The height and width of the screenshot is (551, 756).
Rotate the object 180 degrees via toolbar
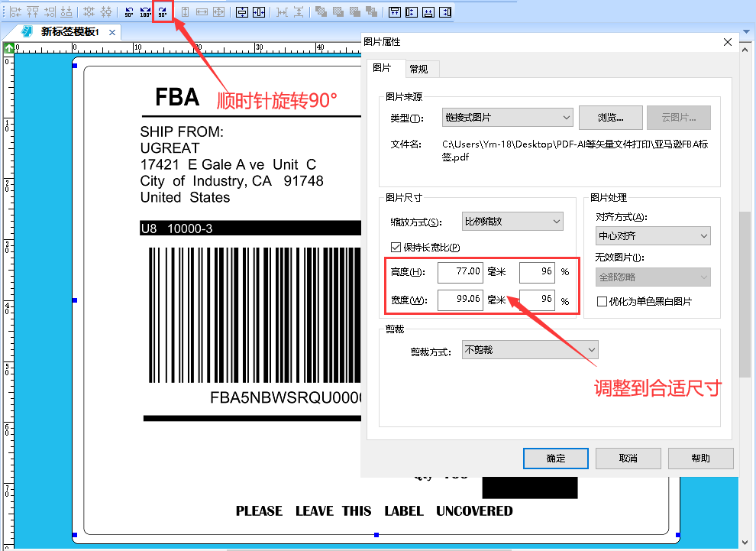click(x=144, y=11)
